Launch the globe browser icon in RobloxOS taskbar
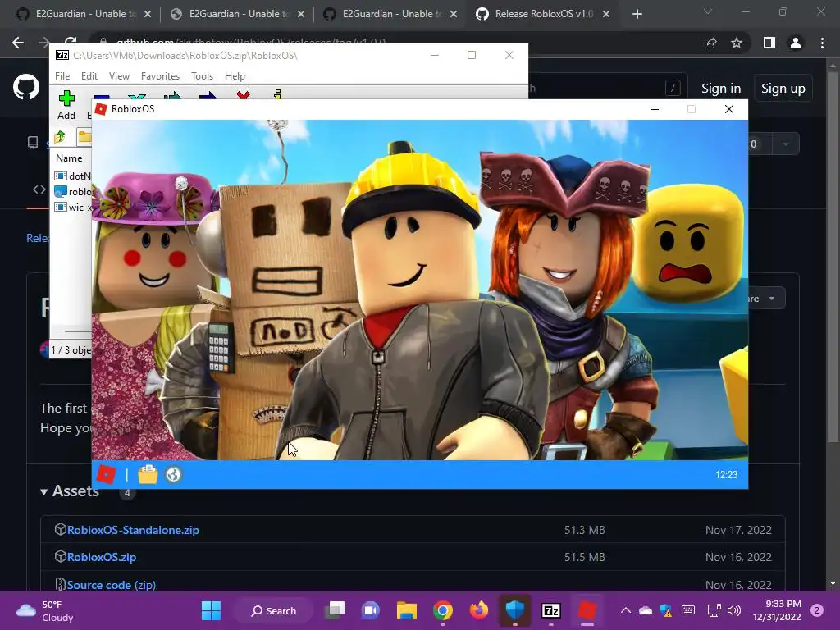The image size is (840, 630). (174, 475)
